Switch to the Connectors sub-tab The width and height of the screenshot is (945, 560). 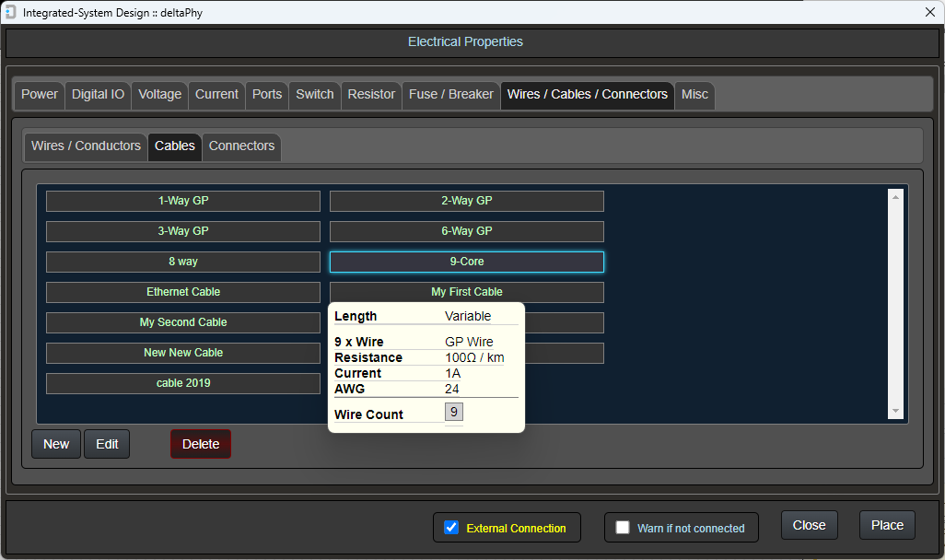241,146
